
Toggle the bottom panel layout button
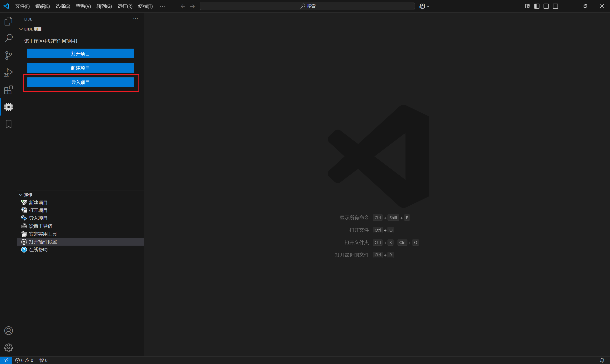point(546,6)
